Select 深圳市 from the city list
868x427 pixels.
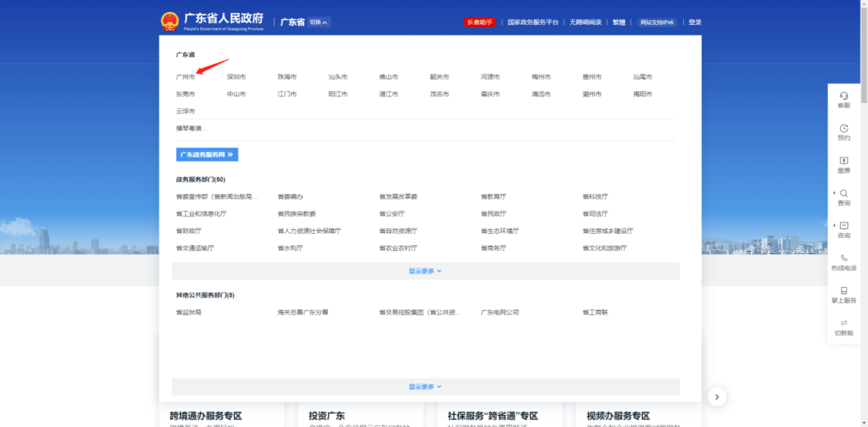[236, 77]
